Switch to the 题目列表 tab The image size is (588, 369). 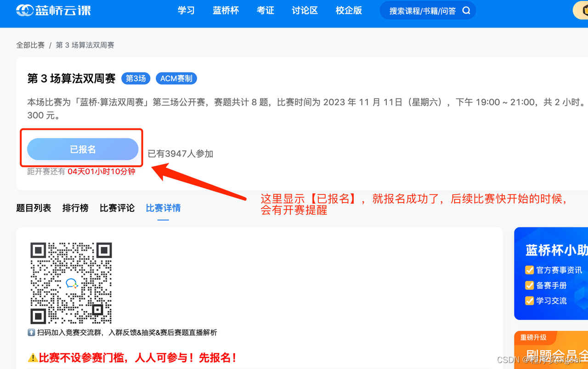[x=34, y=208]
